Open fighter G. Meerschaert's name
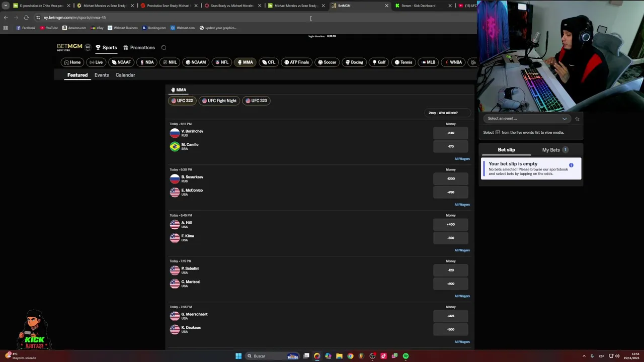Image resolution: width=644 pixels, height=362 pixels. tap(194, 314)
